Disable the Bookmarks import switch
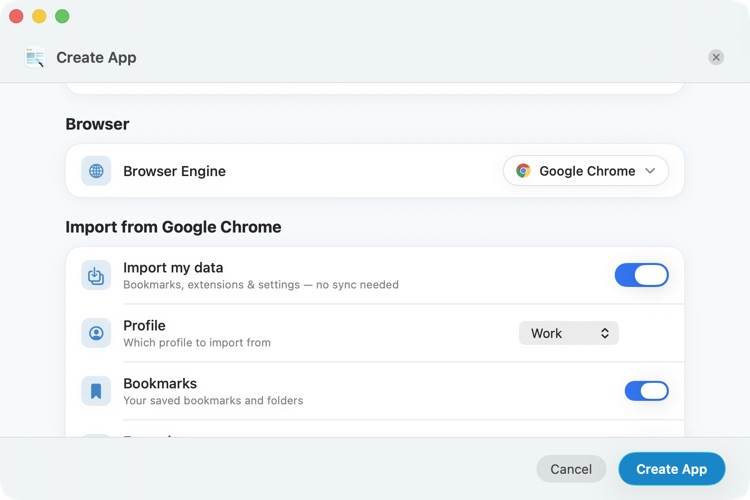This screenshot has width=750, height=500. (647, 391)
